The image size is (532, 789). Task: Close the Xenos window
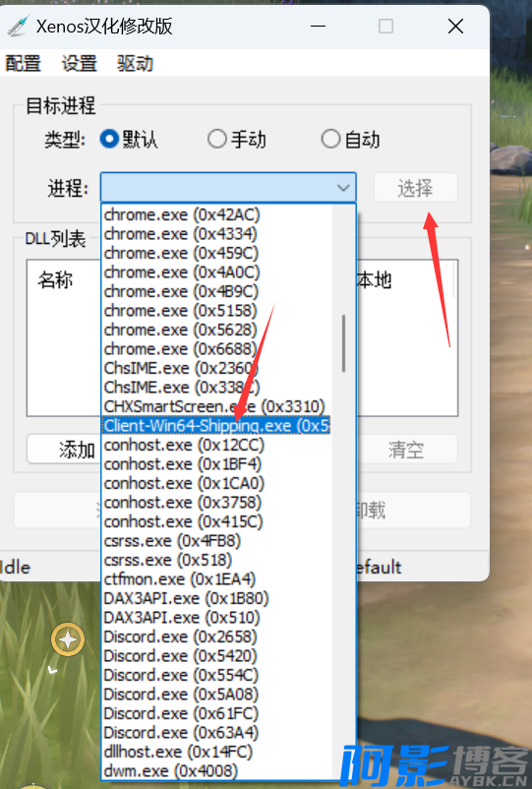click(455, 26)
